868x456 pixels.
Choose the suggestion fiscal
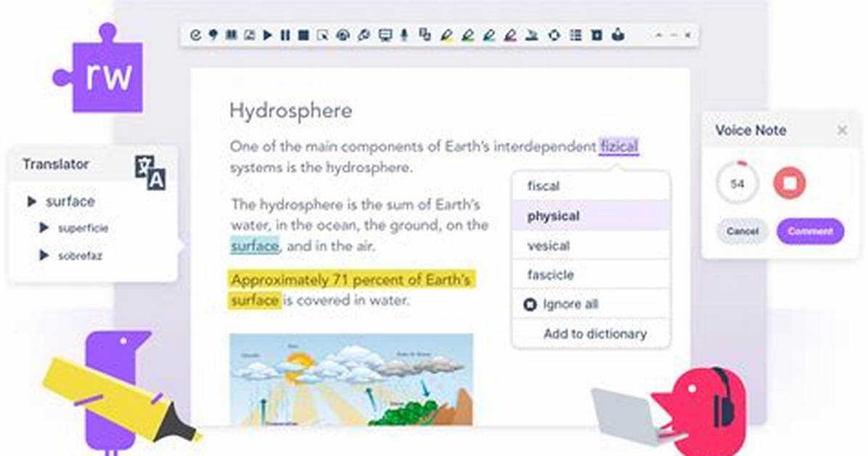591,186
